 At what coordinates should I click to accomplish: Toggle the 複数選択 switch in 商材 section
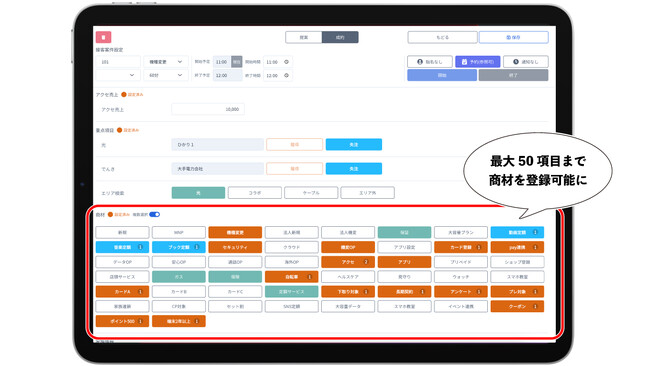point(155,214)
